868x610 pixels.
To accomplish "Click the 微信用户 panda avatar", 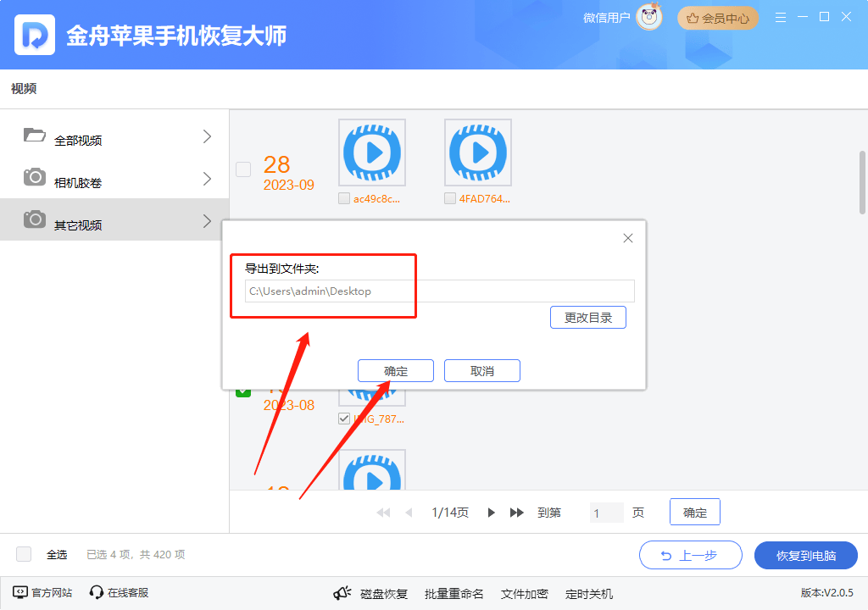I will pos(649,17).
